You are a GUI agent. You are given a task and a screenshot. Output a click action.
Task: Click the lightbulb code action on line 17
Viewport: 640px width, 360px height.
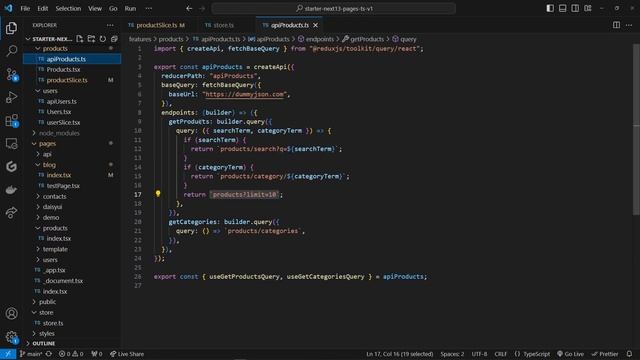point(158,194)
